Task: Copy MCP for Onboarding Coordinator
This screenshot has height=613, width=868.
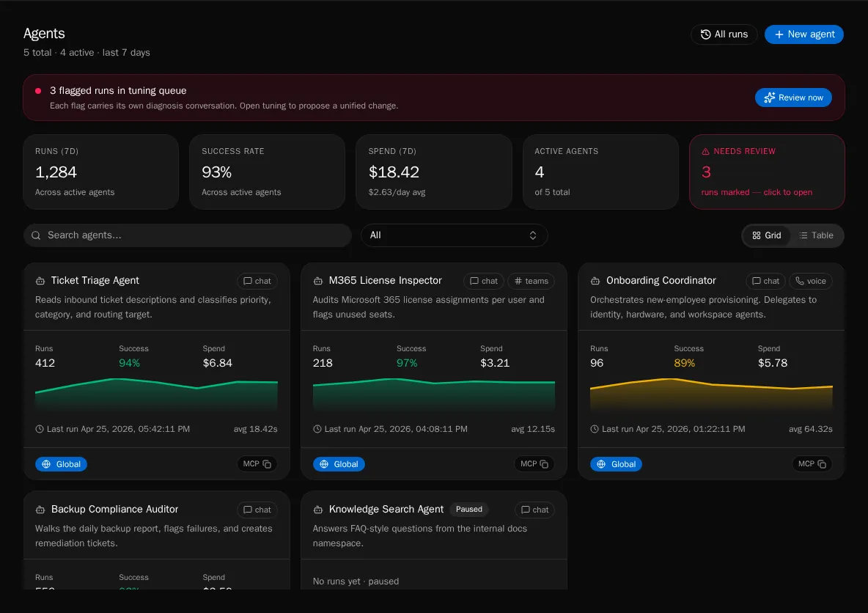Action: point(812,464)
